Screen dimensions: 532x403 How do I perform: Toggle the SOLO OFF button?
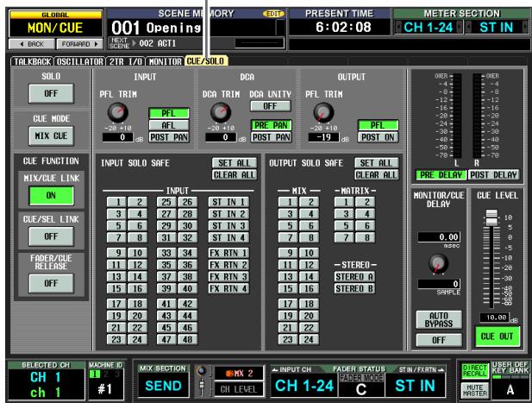click(x=51, y=93)
